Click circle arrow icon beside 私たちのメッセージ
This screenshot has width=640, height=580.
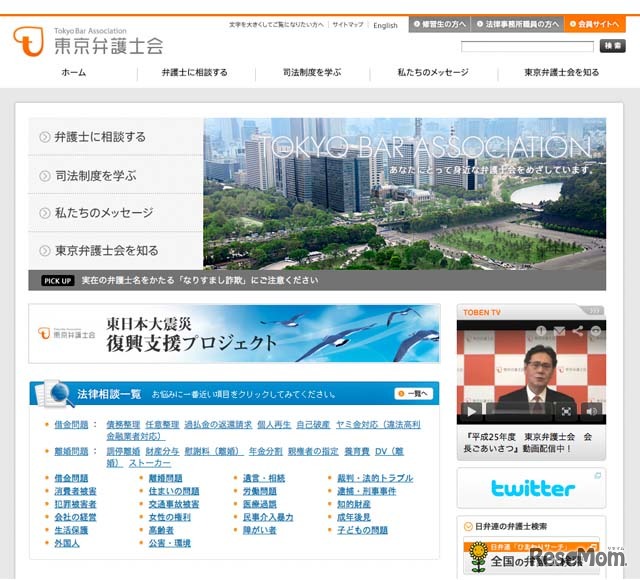pos(44,213)
